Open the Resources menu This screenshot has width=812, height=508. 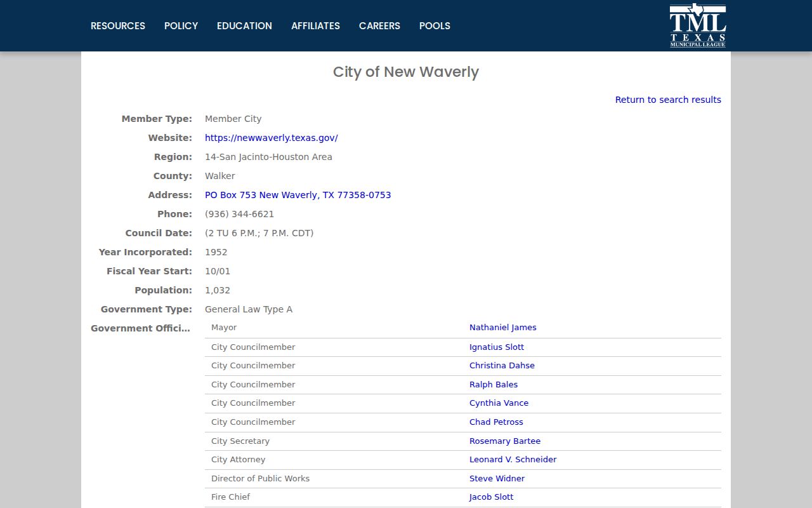118,26
